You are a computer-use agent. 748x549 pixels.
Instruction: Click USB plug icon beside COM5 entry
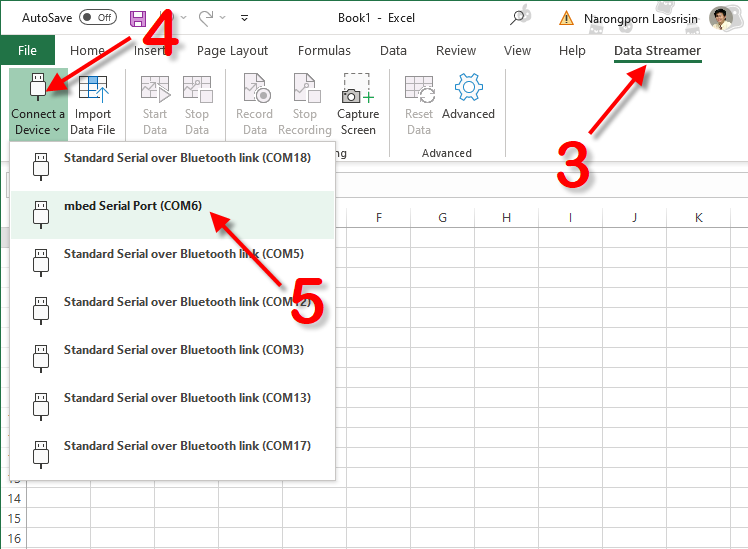(41, 262)
